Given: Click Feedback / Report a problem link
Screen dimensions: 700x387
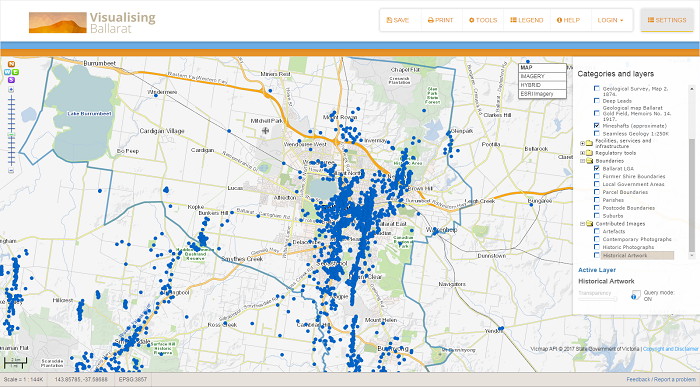Looking at the screenshot, I should click(661, 379).
